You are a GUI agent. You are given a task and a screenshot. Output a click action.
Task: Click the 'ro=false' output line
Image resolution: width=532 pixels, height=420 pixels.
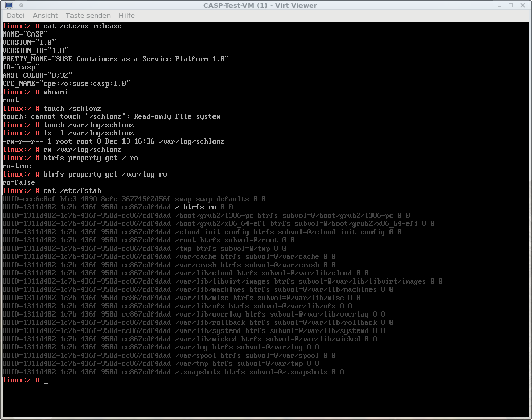(x=19, y=183)
